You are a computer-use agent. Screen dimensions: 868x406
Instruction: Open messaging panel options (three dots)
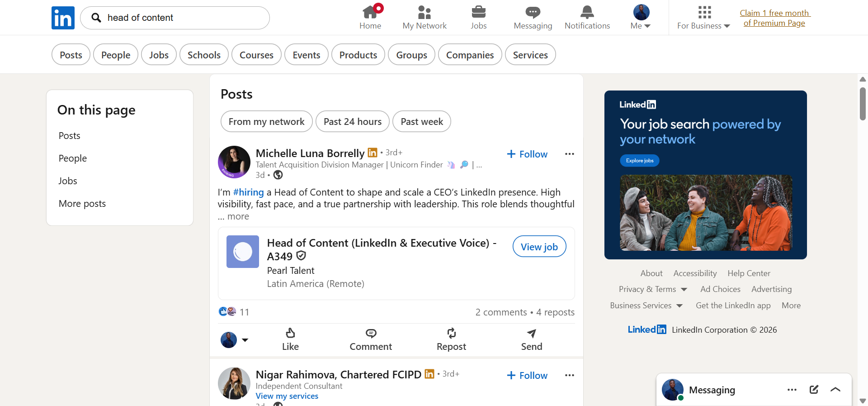coord(792,390)
